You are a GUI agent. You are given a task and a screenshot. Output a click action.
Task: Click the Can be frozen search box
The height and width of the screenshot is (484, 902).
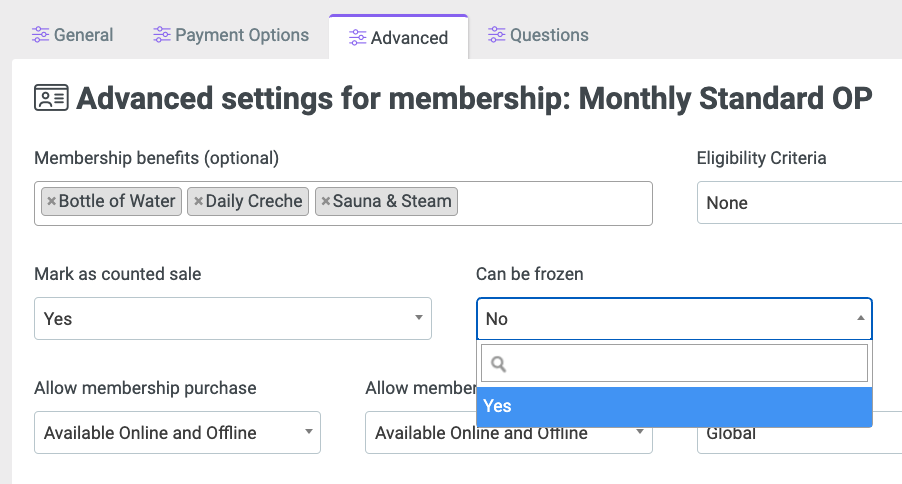click(674, 363)
